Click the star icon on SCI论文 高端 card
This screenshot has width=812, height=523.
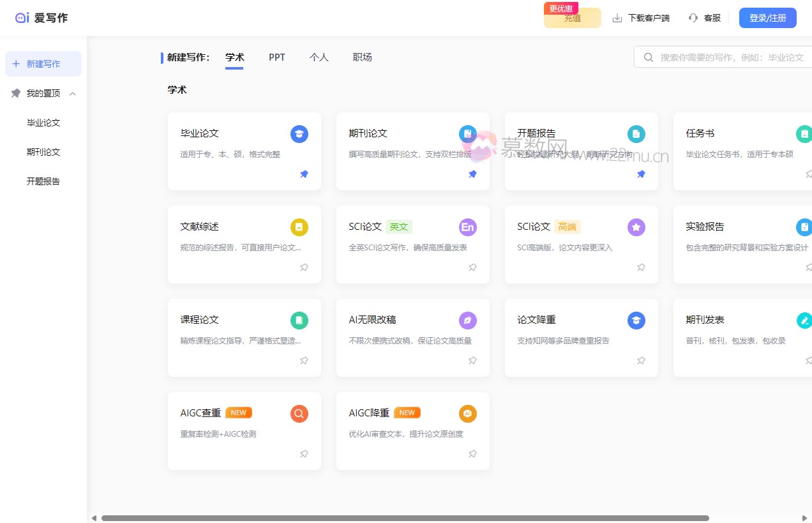(636, 227)
